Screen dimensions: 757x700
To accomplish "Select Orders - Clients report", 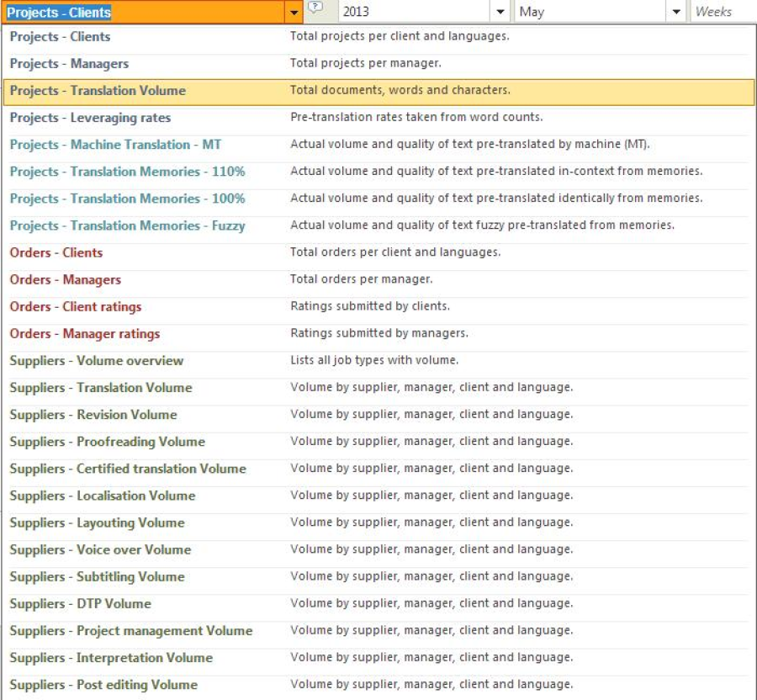I will pos(56,252).
